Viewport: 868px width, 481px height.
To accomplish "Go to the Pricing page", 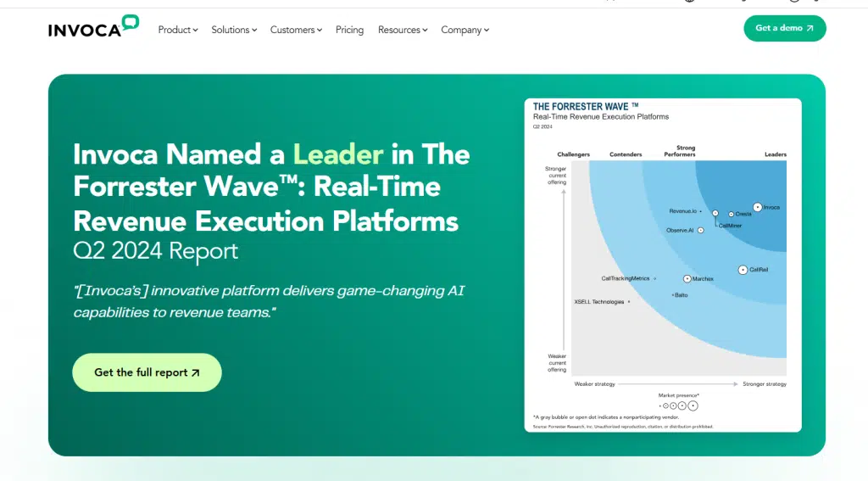I will [349, 30].
